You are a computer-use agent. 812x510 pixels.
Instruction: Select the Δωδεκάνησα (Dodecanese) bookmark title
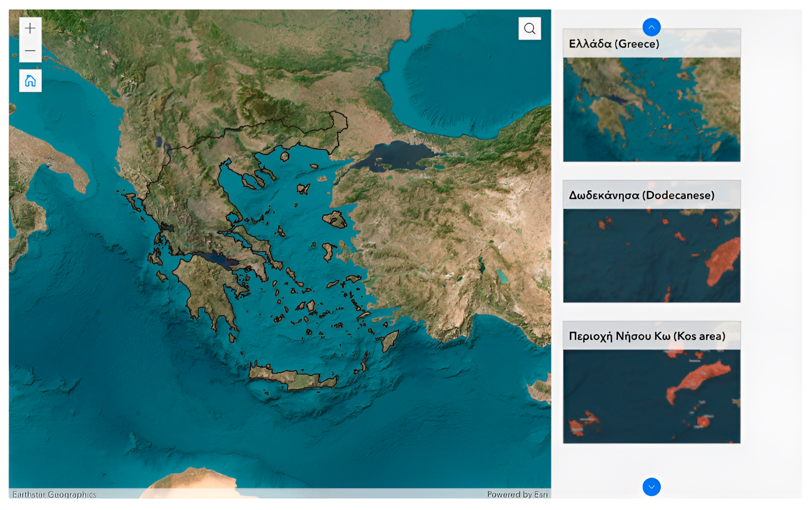[x=641, y=195]
